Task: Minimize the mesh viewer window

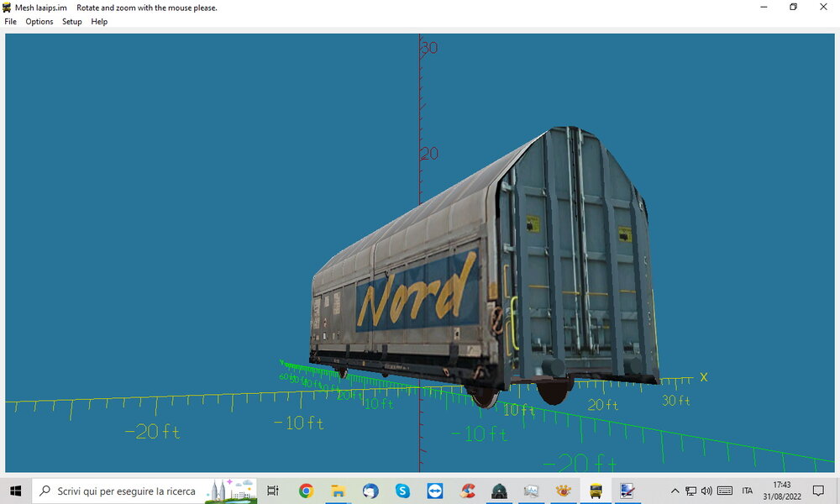Action: tap(764, 7)
